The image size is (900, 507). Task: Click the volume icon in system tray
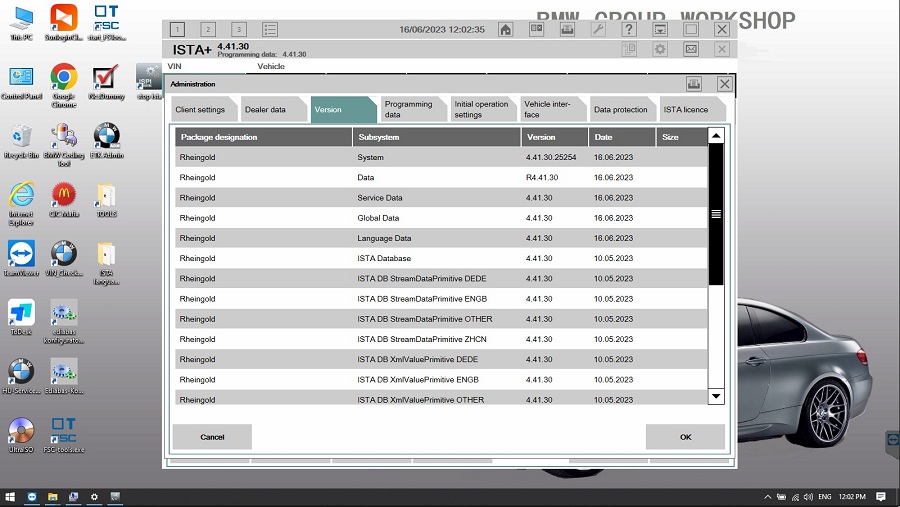(x=808, y=497)
